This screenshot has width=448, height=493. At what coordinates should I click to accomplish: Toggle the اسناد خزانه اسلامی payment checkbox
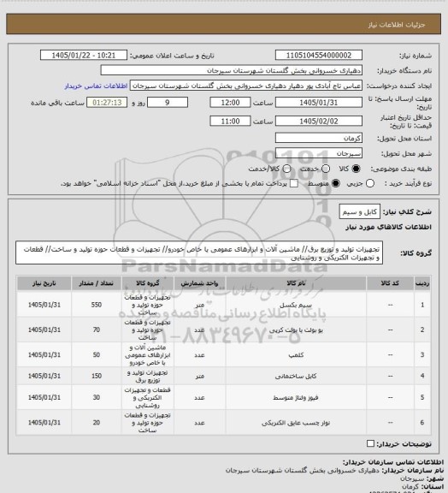294,183
